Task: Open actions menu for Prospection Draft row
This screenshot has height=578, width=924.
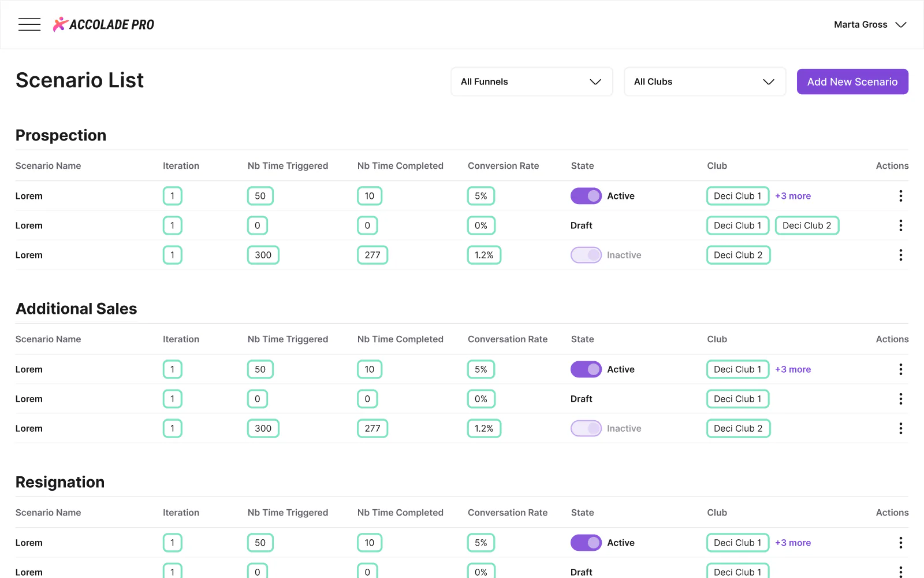Action: (x=900, y=225)
